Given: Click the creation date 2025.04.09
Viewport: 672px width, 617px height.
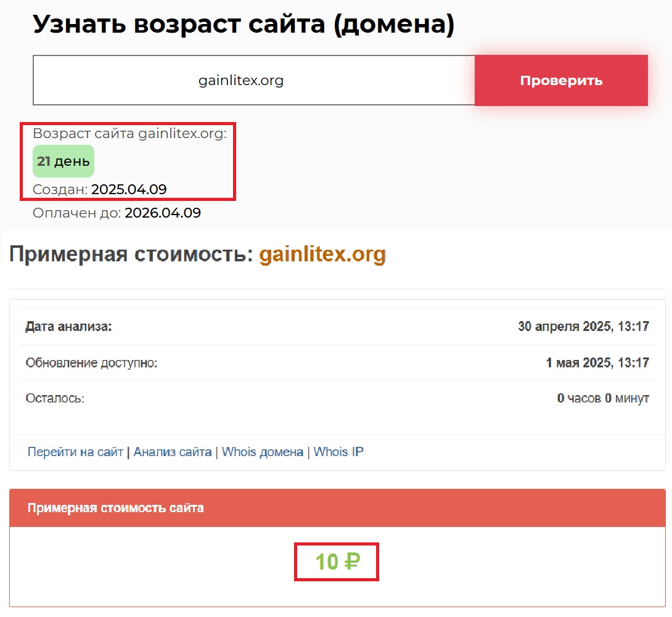Looking at the screenshot, I should pyautogui.click(x=129, y=189).
